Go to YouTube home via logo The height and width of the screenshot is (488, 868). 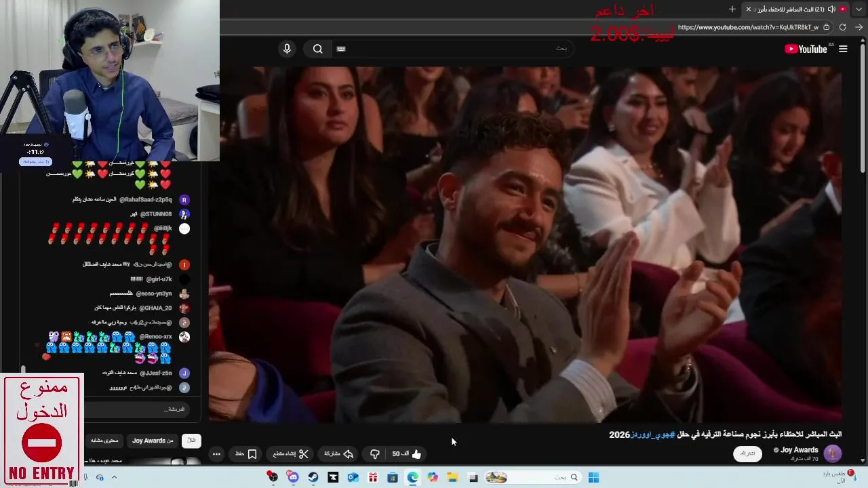(x=806, y=49)
